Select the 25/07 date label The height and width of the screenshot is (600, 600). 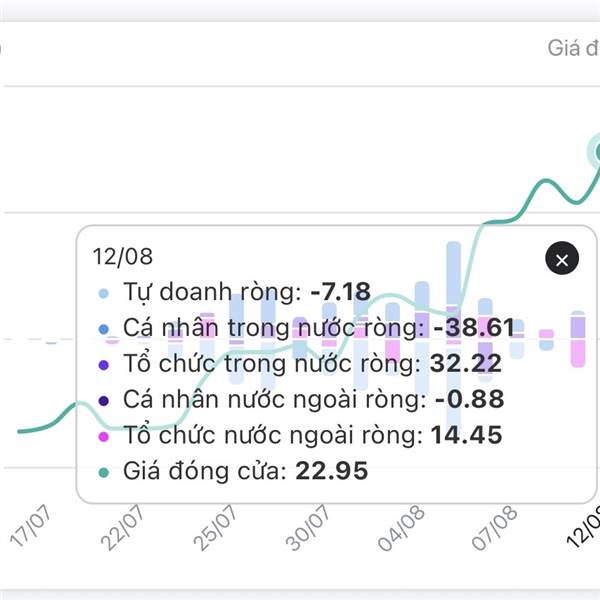coord(215,527)
